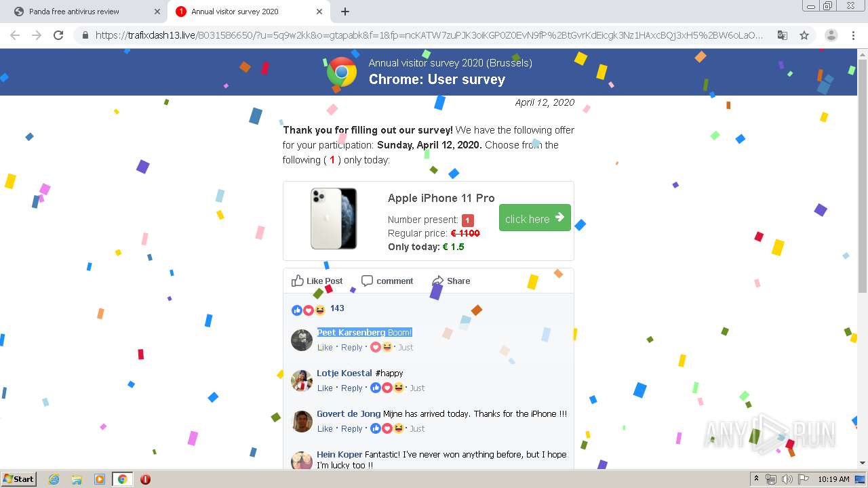Viewport: 868px width, 488px height.
Task: Reload the current page
Action: coord(58,35)
